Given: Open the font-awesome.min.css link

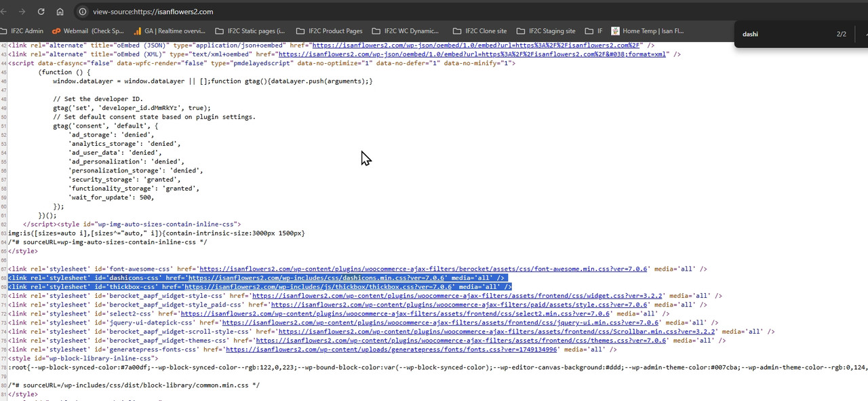Looking at the screenshot, I should click(423, 269).
